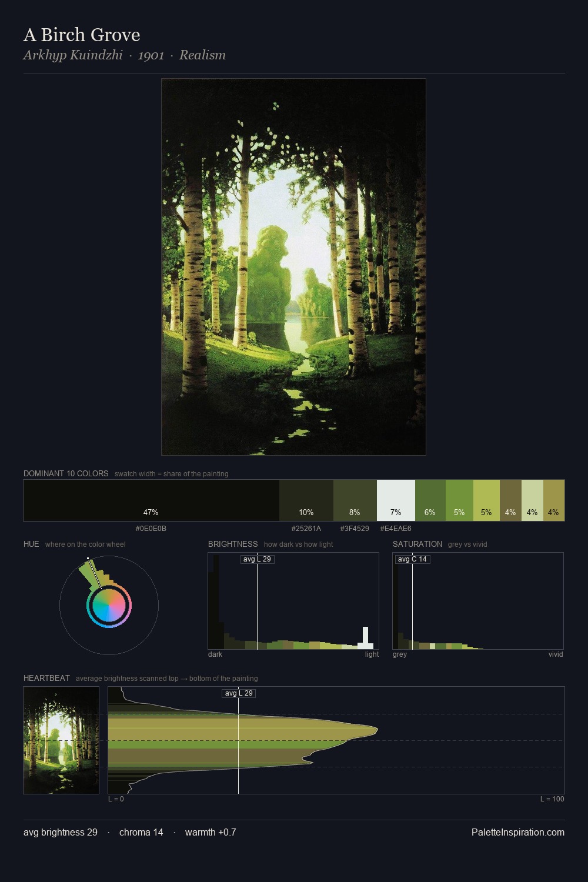Click the 'DOMINANT 10 COLORS' heading
Image resolution: width=588 pixels, height=882 pixels.
click(x=66, y=473)
